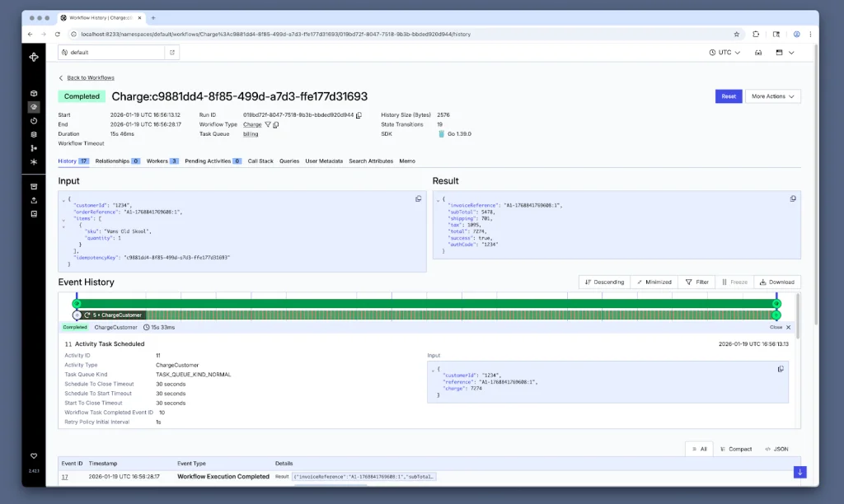Open the UTC timezone dropdown
The image size is (844, 504).
click(725, 51)
